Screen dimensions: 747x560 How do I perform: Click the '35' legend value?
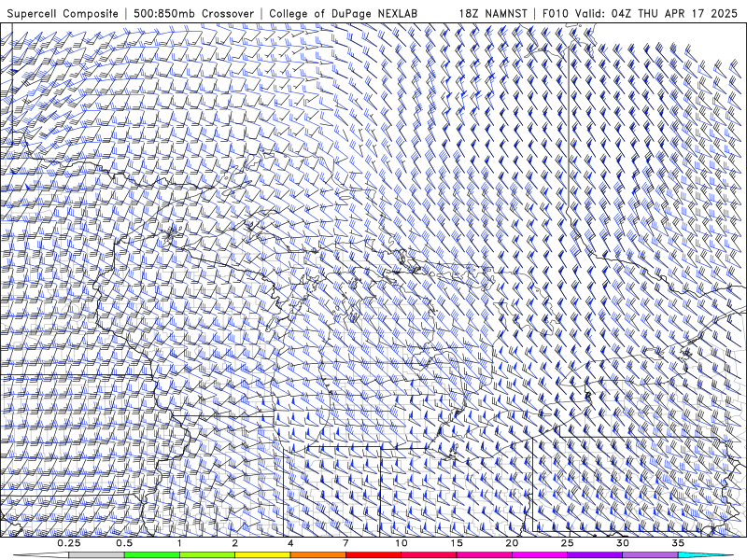point(679,543)
